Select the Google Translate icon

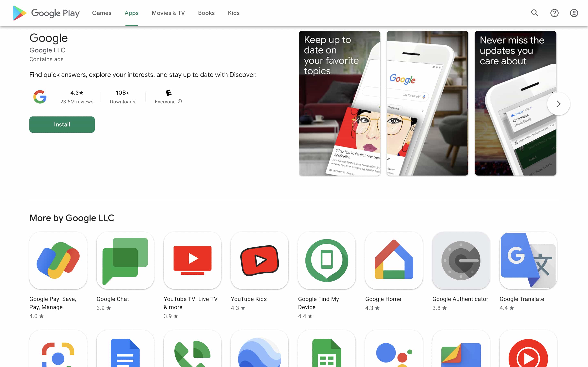[x=528, y=260]
